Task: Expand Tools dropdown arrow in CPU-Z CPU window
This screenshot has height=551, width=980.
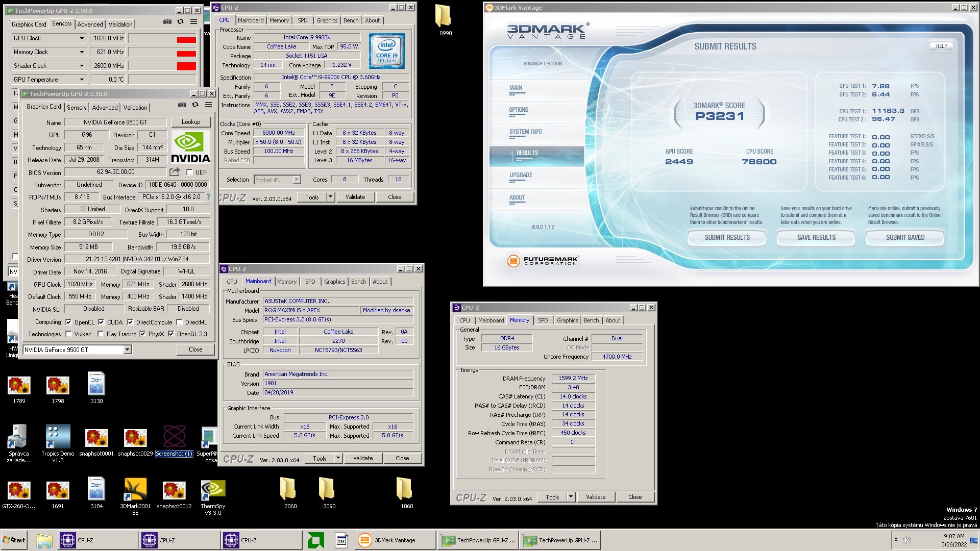Action: [330, 197]
